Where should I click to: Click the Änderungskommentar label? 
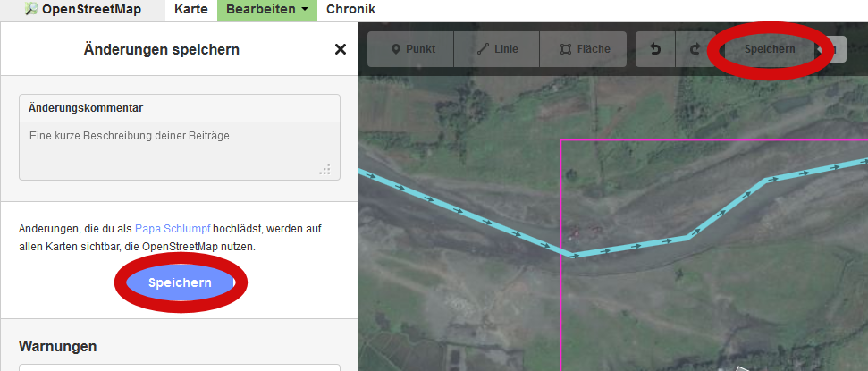click(86, 108)
